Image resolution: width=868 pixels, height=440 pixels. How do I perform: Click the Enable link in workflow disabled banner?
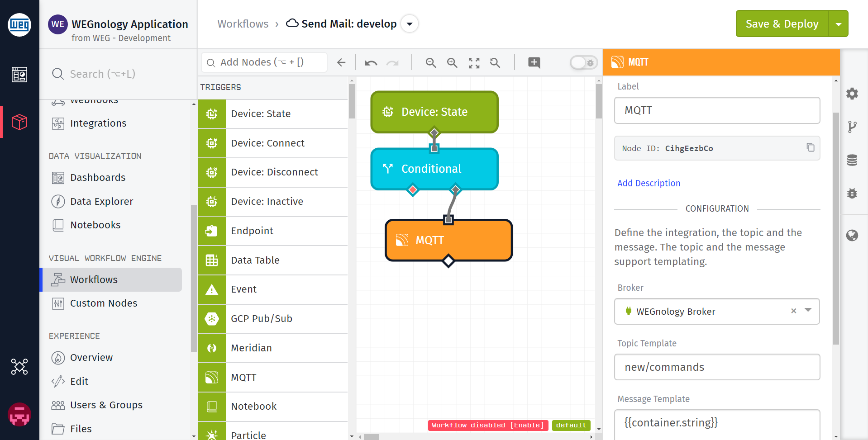(x=527, y=425)
